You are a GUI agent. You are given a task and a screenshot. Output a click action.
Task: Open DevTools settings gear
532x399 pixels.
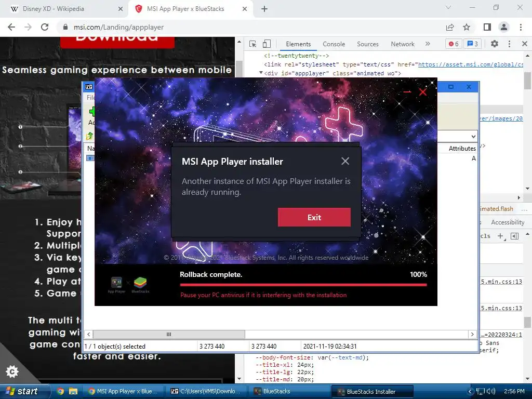[x=495, y=44]
